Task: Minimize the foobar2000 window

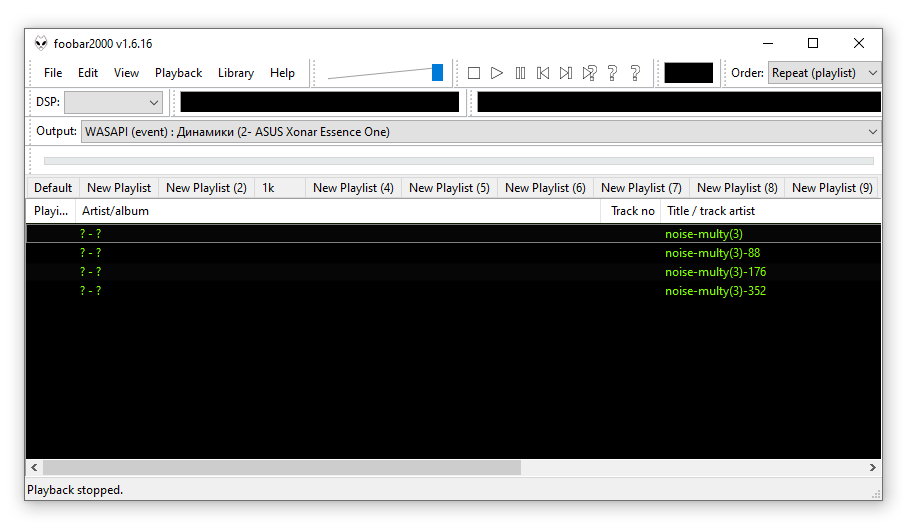Action: [768, 44]
